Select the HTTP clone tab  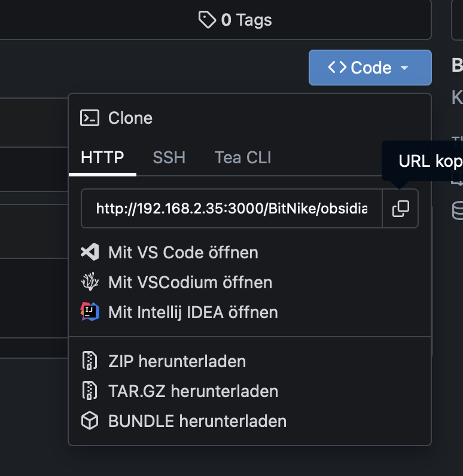[102, 157]
